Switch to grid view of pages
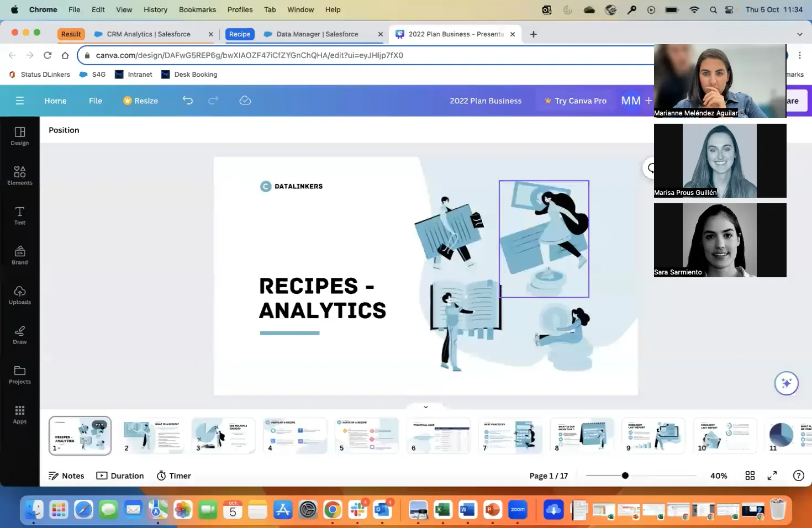Image resolution: width=812 pixels, height=528 pixels. [750, 476]
